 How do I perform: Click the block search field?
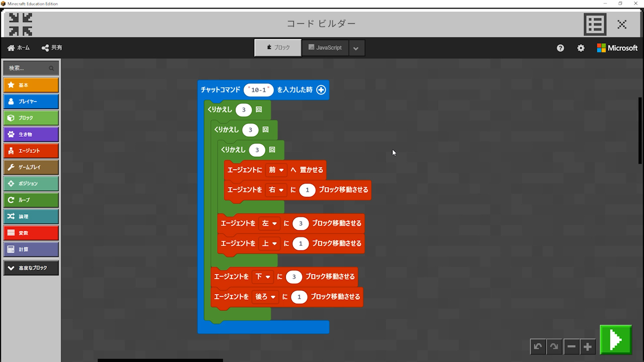(x=28, y=68)
